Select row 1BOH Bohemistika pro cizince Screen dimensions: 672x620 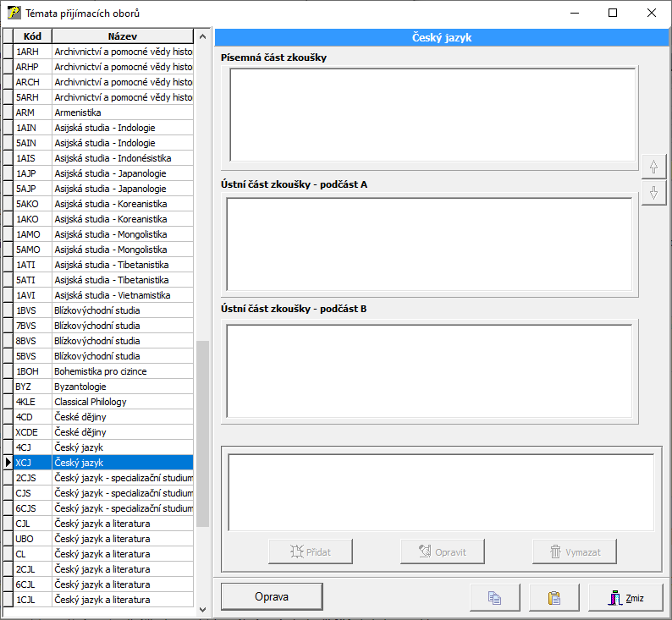(102, 371)
